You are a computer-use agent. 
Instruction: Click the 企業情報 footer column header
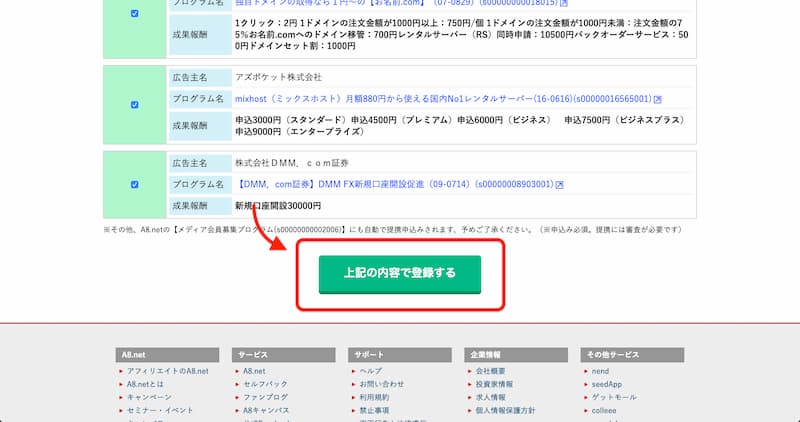point(516,355)
